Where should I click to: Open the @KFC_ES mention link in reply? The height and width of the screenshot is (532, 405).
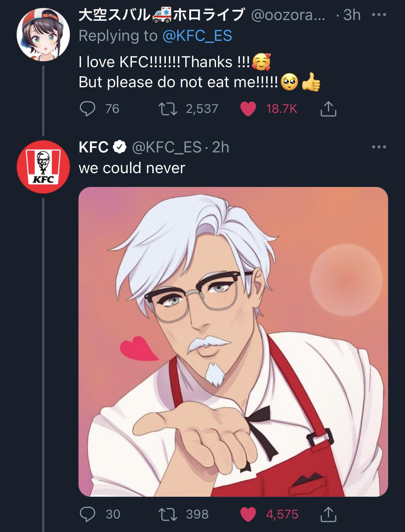pos(197,36)
